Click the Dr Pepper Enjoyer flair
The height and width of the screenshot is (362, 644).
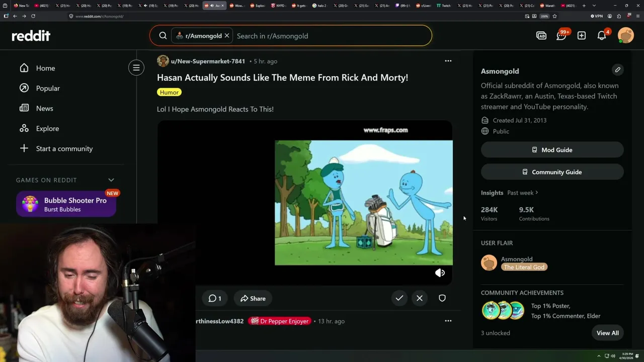pos(280,321)
